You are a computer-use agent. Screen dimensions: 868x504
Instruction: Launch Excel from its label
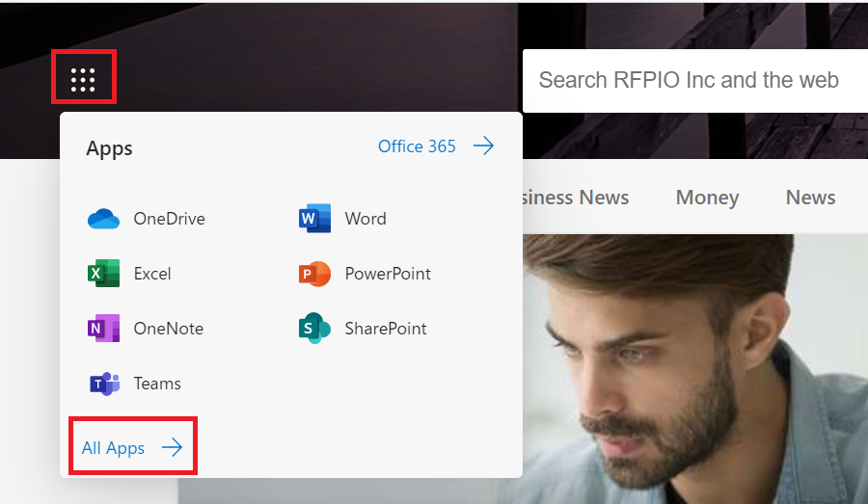pos(152,274)
